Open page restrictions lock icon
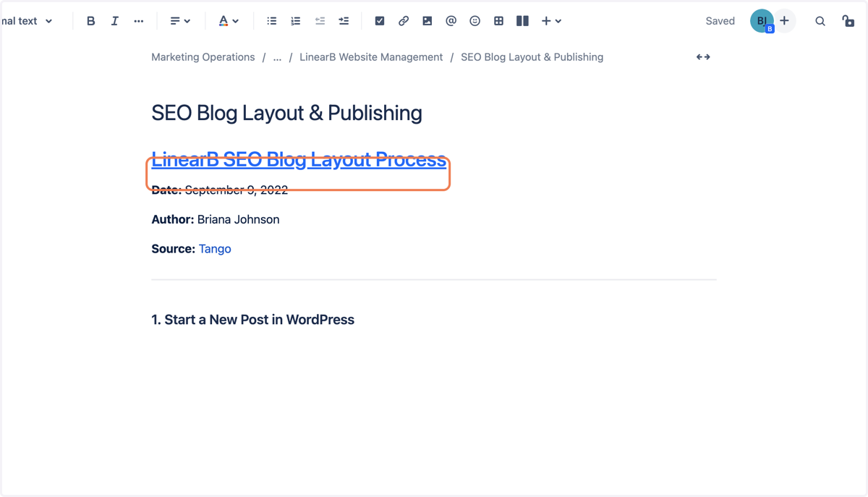Viewport: 868px width, 497px height. [x=848, y=21]
